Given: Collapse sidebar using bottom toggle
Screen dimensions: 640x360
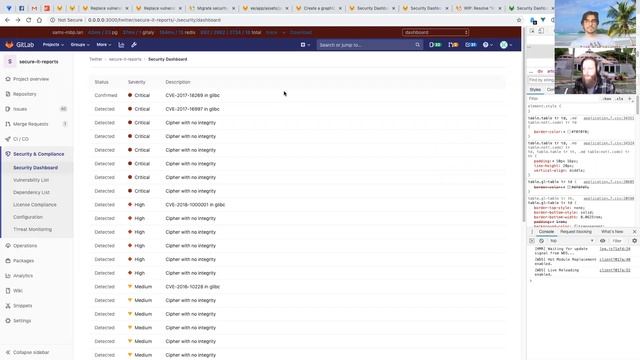Looking at the screenshot, I should pyautogui.click(x=27, y=352).
